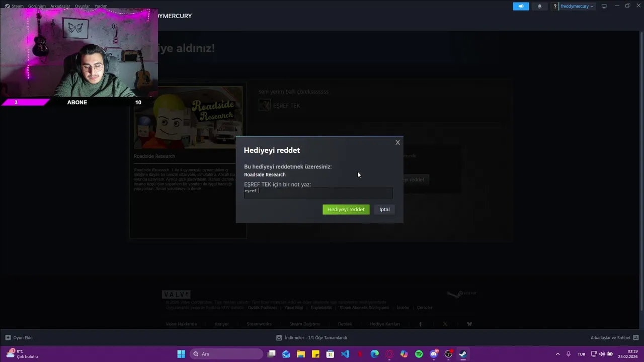The height and width of the screenshot is (362, 644).
Task: Click the Hediye Kartları footer link
Action: (x=385, y=324)
